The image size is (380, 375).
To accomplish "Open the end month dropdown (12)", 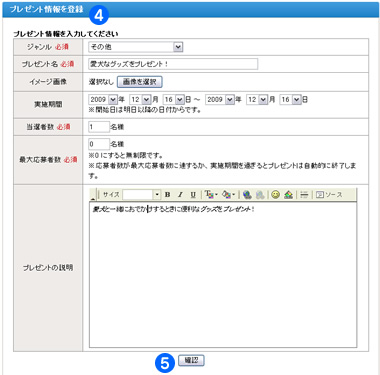I will tap(257, 99).
